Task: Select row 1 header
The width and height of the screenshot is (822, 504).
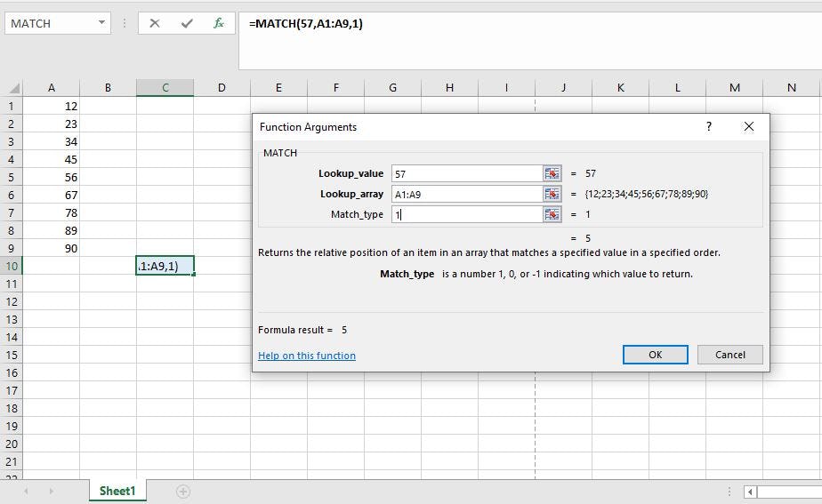Action: (x=11, y=107)
